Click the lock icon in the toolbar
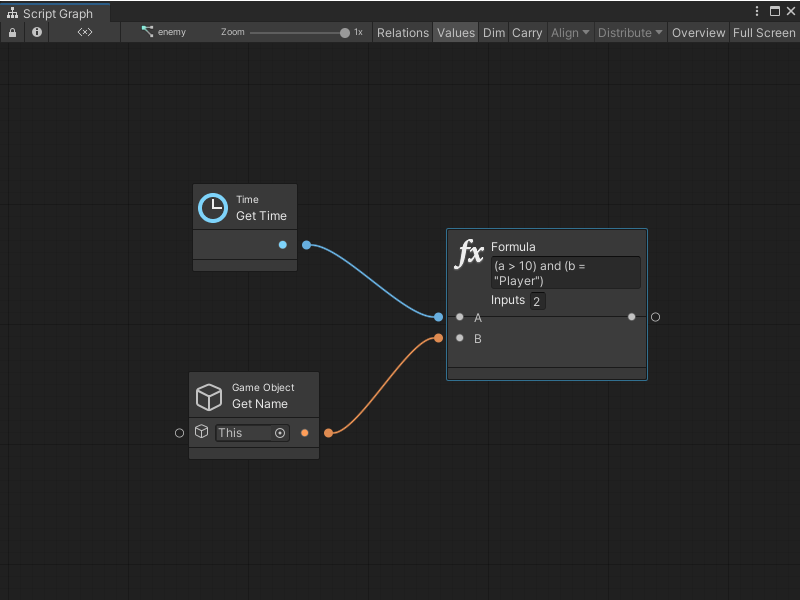The image size is (800, 600). coord(12,32)
